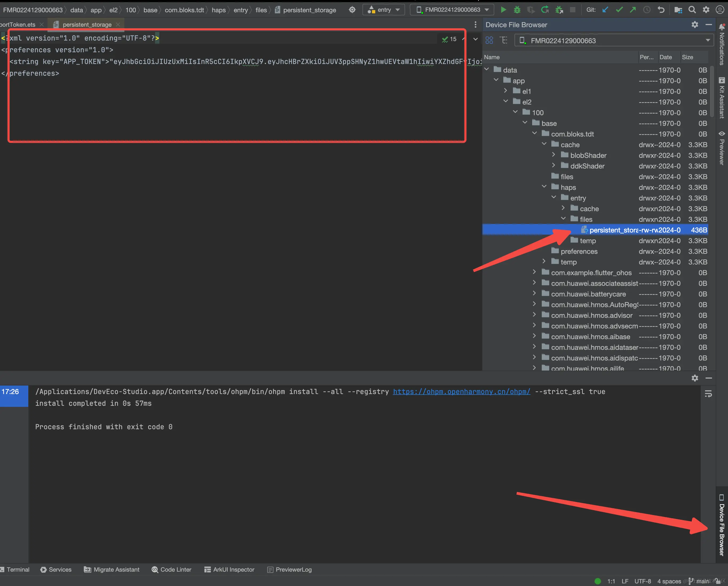The height and width of the screenshot is (586, 728).
Task: Toggle soft-wrap icon in run console
Action: [709, 394]
